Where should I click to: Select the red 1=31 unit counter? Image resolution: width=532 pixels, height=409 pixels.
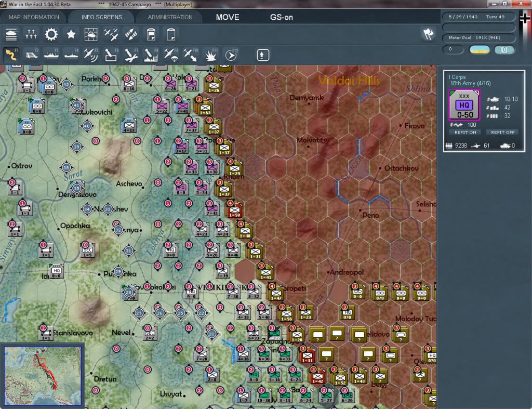coord(307,355)
